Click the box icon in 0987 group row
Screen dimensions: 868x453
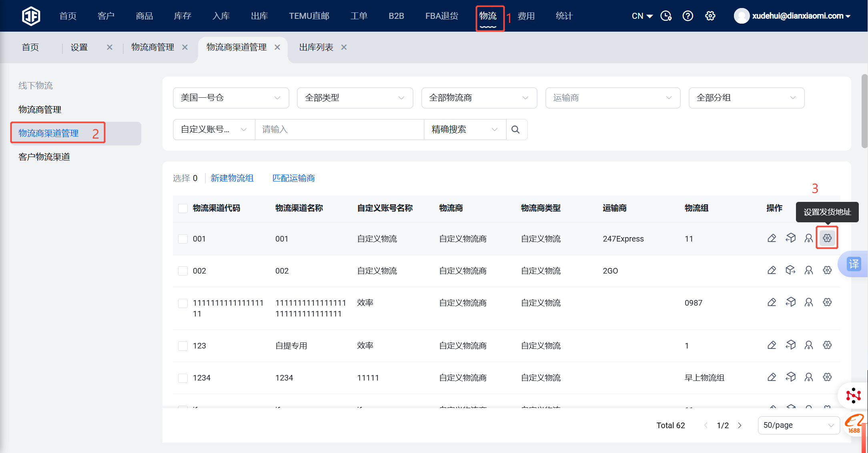(790, 302)
